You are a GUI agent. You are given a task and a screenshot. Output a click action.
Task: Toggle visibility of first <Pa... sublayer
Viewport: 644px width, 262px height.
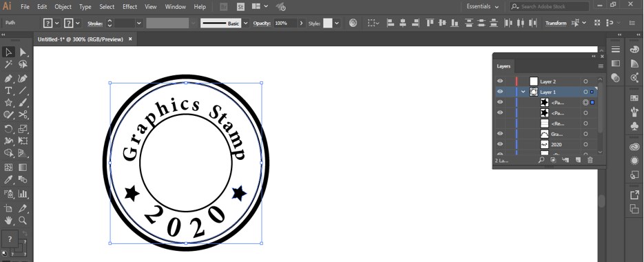pyautogui.click(x=500, y=103)
